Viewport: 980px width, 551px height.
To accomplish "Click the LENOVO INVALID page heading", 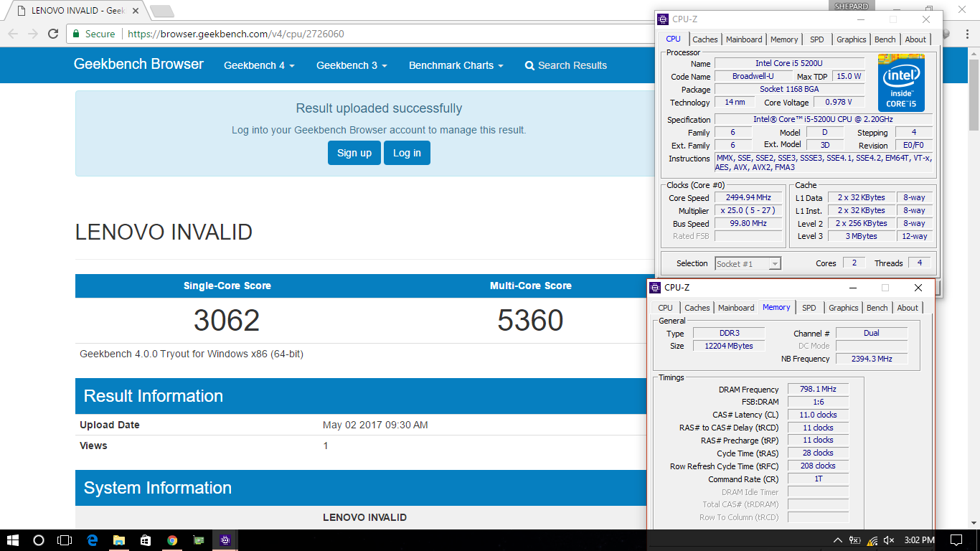I will point(164,232).
